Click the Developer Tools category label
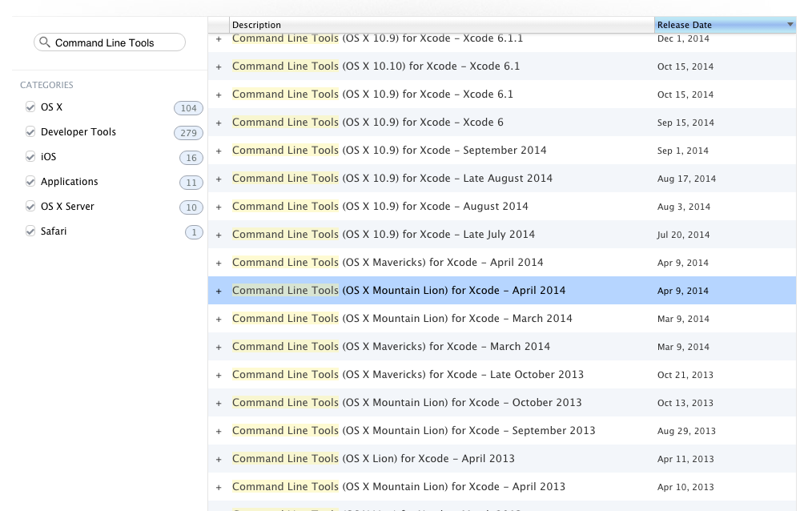Viewport: 812px width, 511px height. tap(78, 132)
